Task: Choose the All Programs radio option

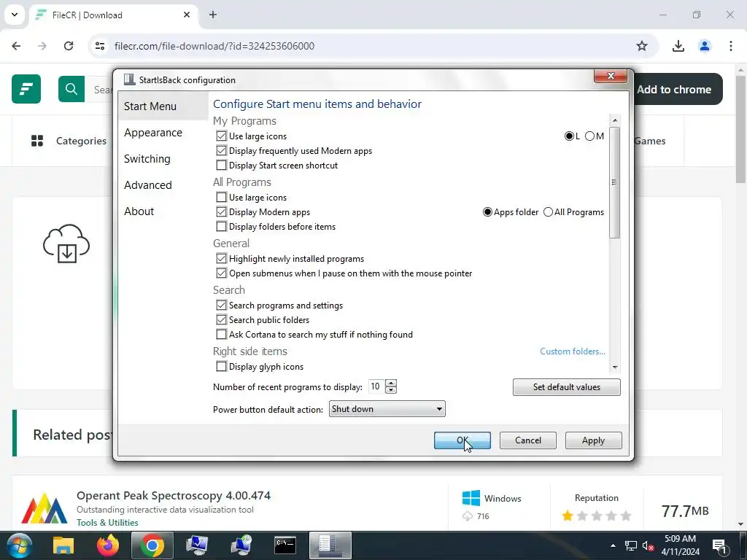Action: (x=549, y=212)
